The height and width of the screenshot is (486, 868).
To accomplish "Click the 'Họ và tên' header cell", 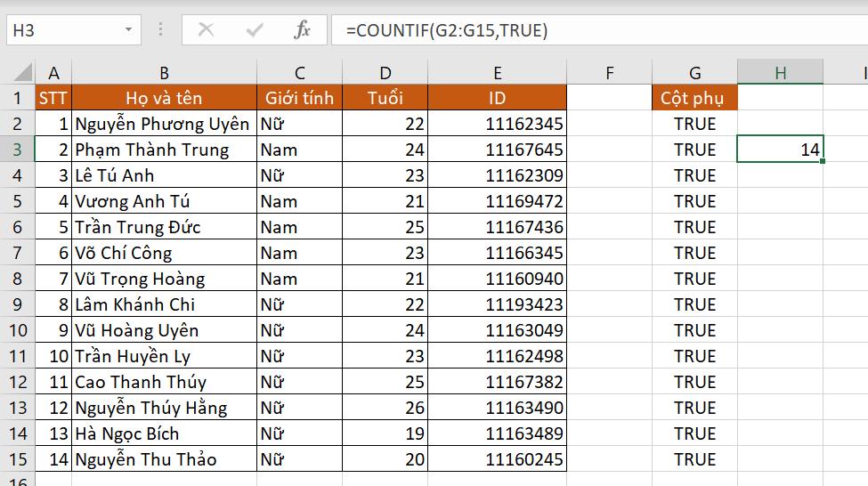I will [x=165, y=97].
